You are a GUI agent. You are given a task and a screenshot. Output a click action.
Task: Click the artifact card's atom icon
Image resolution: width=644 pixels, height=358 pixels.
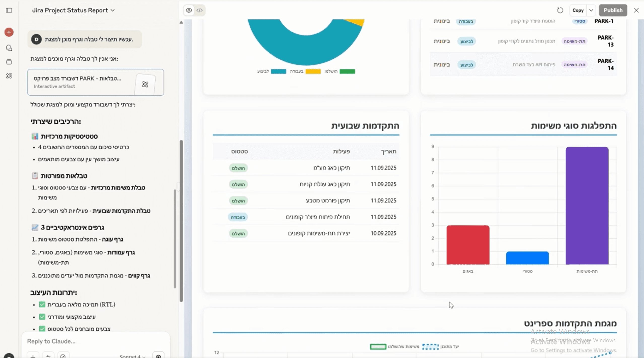tap(145, 84)
